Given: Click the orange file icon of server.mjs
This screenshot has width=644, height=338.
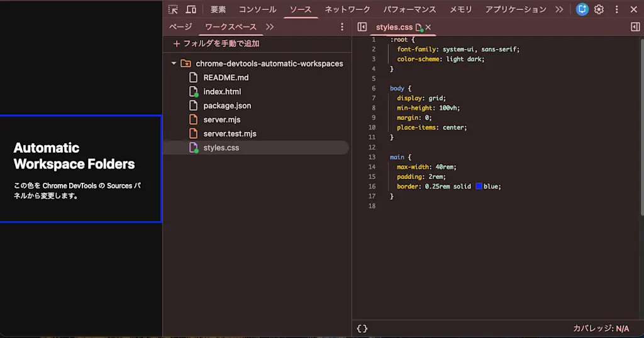Looking at the screenshot, I should click(x=193, y=119).
